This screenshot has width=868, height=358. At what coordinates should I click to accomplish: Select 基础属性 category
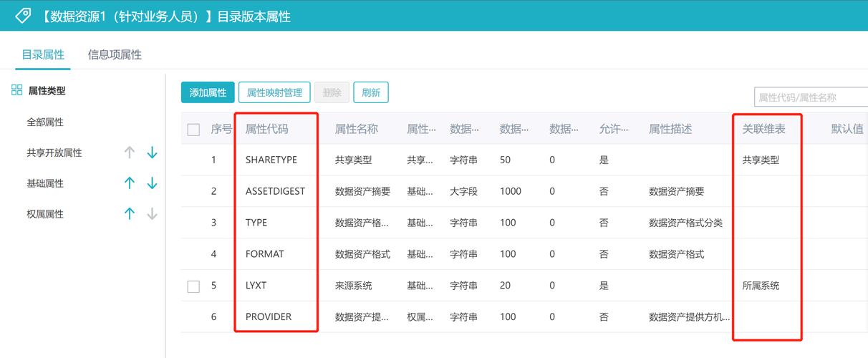[45, 183]
